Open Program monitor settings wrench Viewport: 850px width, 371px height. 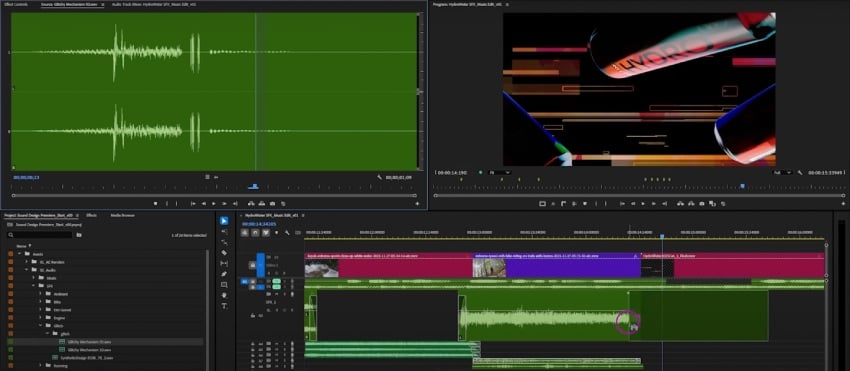coord(801,172)
